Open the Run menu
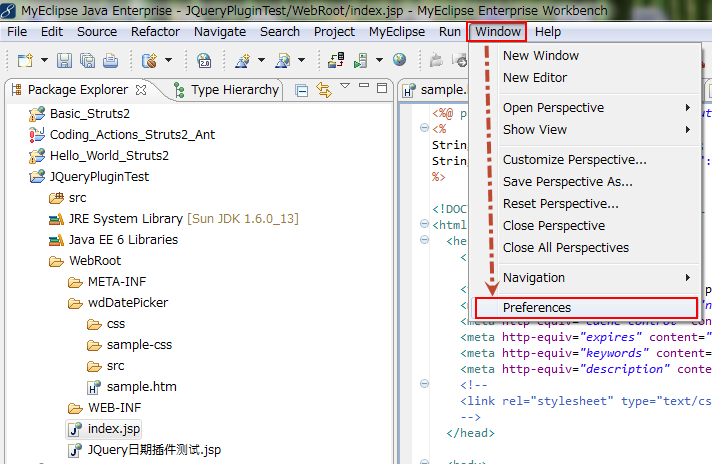The width and height of the screenshot is (712, 464). click(450, 32)
